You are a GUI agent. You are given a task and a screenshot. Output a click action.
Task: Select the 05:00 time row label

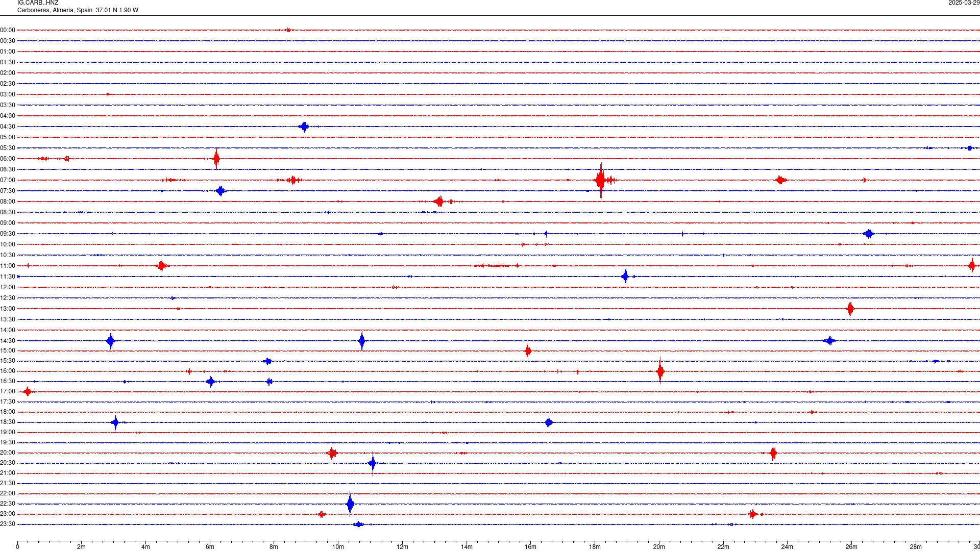8,137
